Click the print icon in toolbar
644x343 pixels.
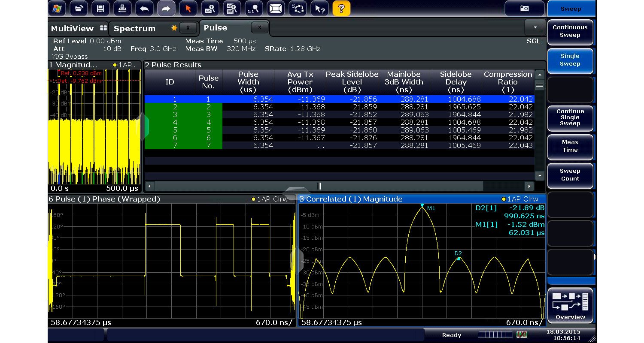122,8
